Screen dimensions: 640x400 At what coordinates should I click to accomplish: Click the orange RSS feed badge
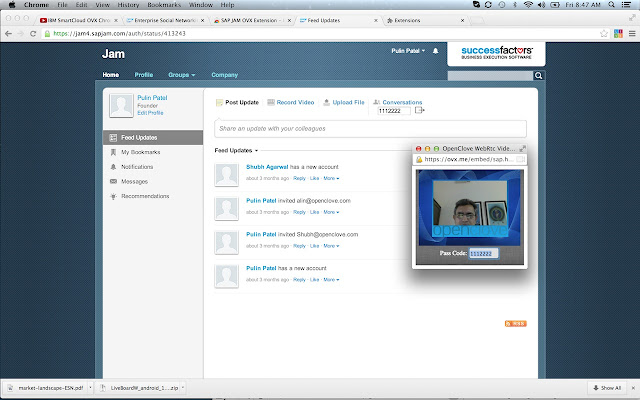pyautogui.click(x=516, y=324)
